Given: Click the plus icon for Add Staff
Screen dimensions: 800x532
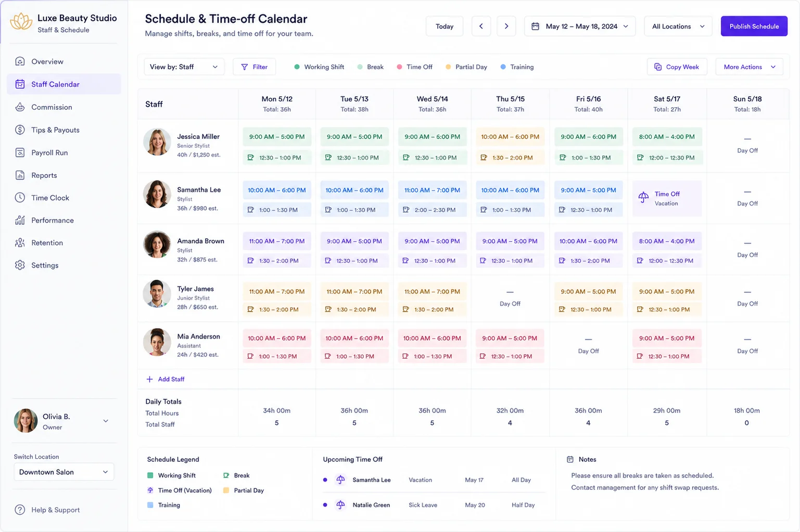Looking at the screenshot, I should [149, 379].
